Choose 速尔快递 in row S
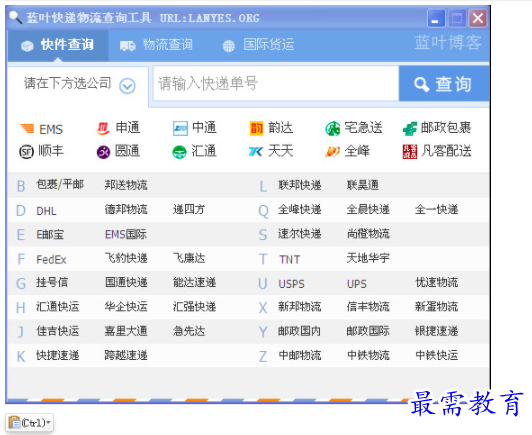The width and height of the screenshot is (532, 435). pyautogui.click(x=300, y=234)
